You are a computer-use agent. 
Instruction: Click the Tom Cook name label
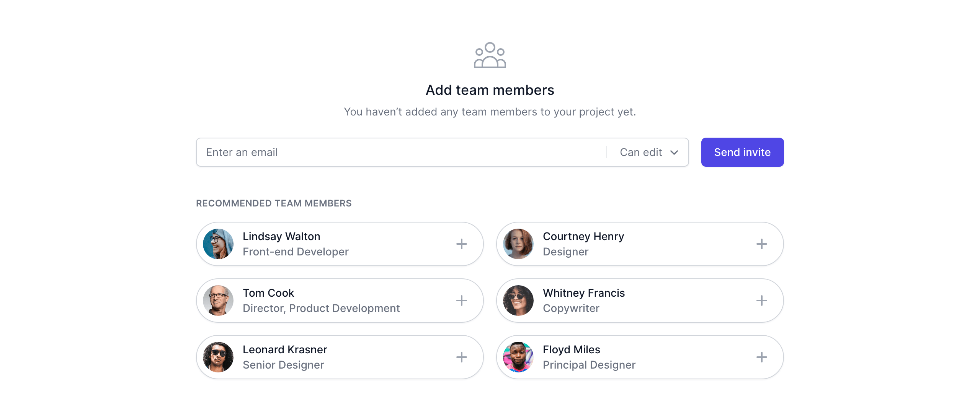(268, 293)
